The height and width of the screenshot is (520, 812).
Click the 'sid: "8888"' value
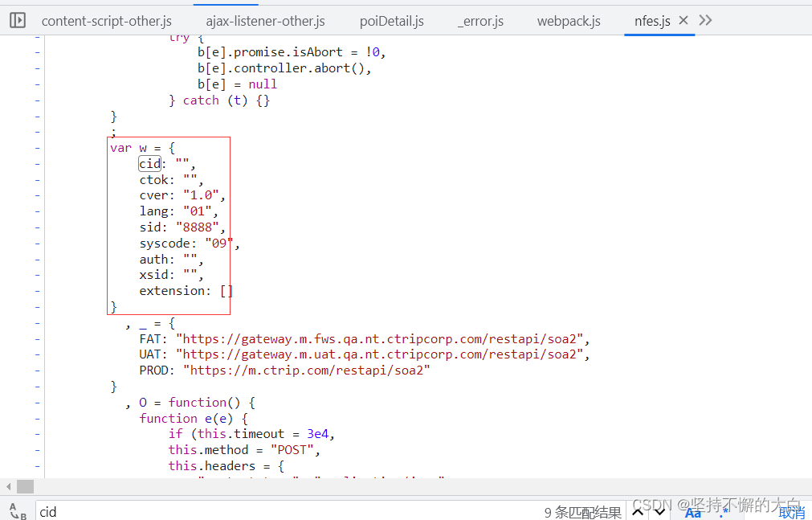[x=198, y=227]
